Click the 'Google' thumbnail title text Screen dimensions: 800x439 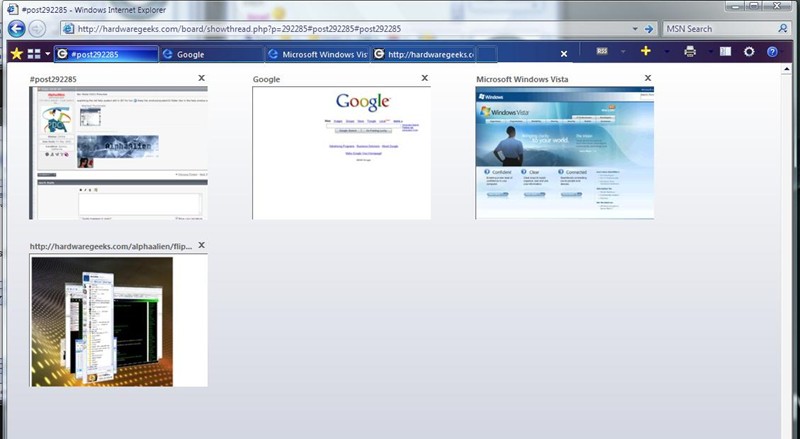(266, 79)
